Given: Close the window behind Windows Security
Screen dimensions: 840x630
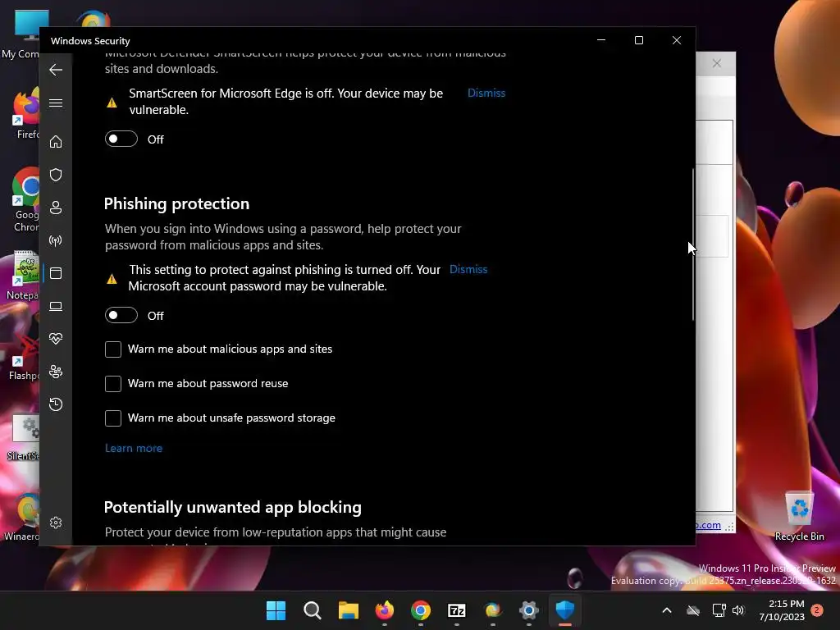Looking at the screenshot, I should point(717,63).
